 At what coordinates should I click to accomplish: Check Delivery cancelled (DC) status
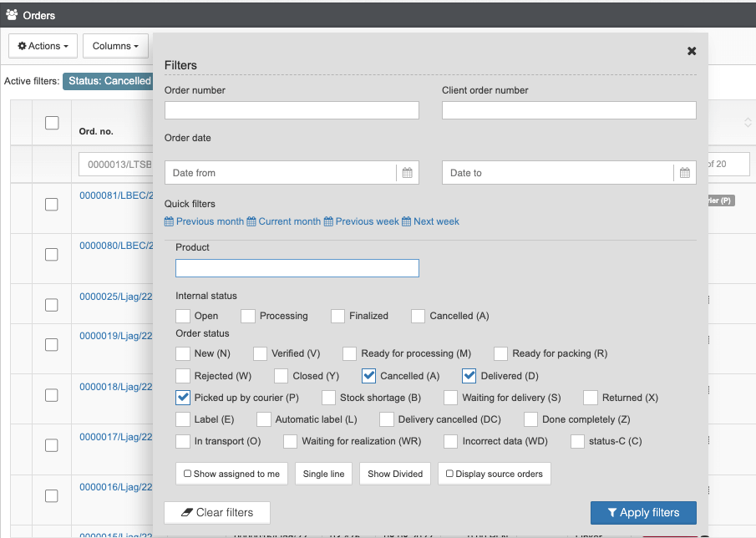(x=386, y=419)
